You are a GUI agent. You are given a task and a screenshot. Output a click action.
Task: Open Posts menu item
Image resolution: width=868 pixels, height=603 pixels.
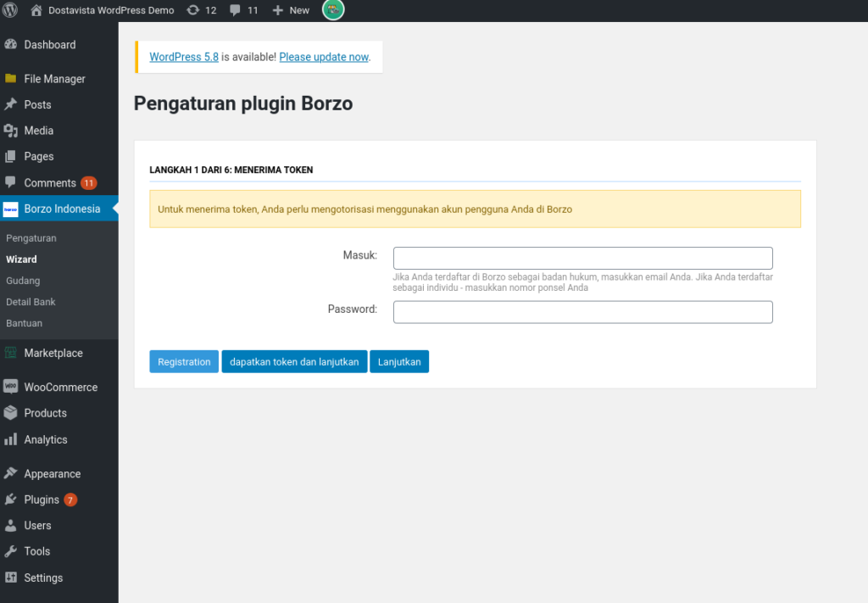pos(37,104)
